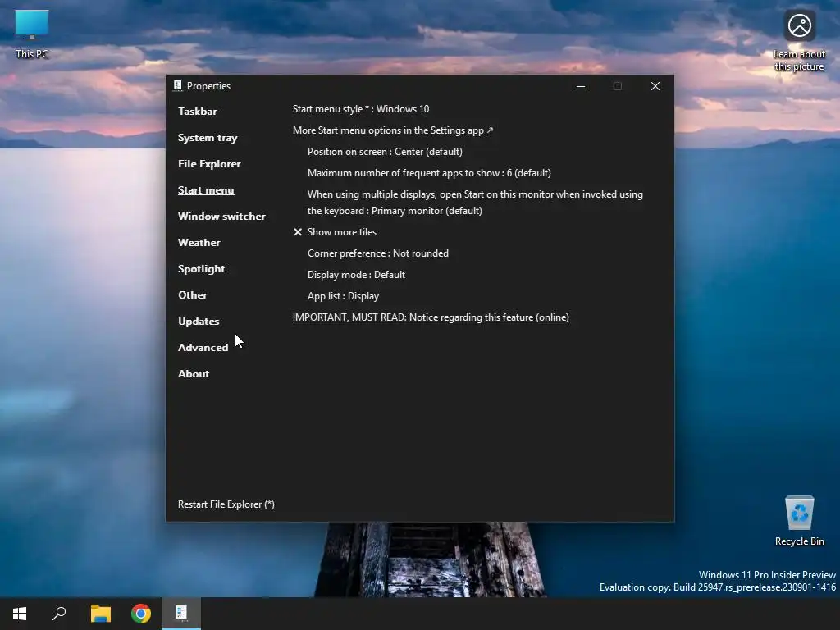Open the Weather section
This screenshot has height=630, width=840.
199,243
